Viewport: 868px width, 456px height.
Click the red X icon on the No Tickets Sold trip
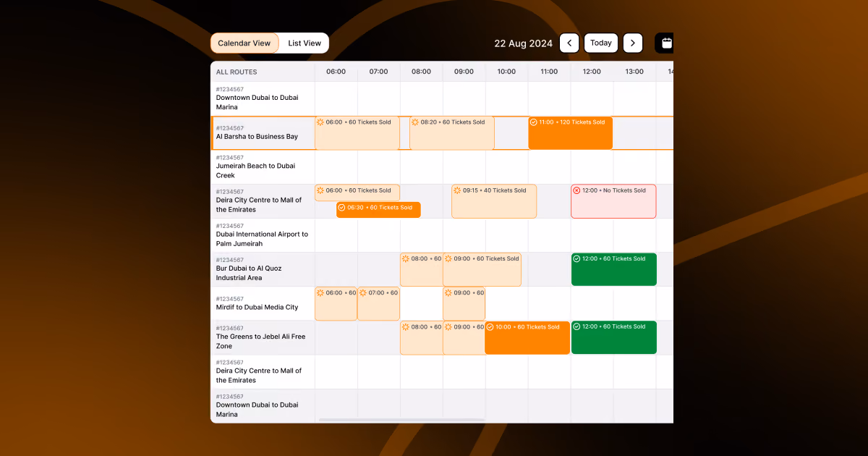[x=576, y=190]
